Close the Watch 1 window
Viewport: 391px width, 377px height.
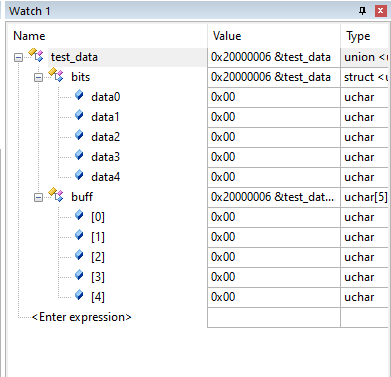pos(381,11)
